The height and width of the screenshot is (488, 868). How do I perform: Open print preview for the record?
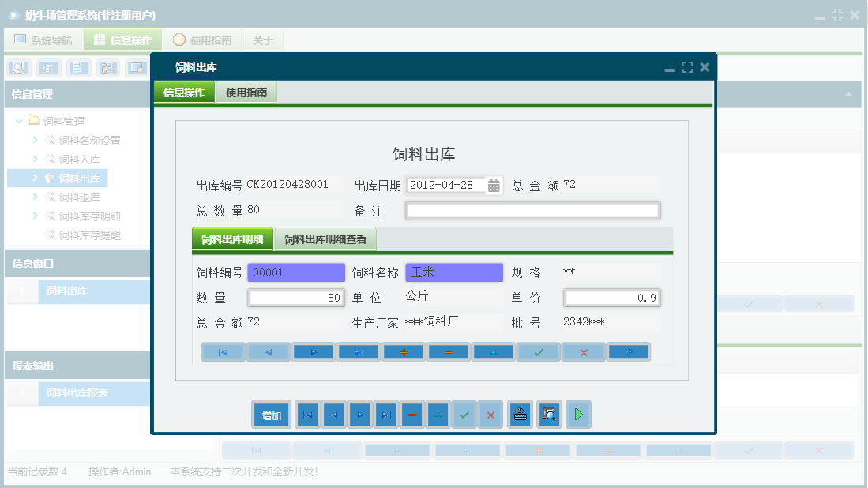[x=549, y=415]
